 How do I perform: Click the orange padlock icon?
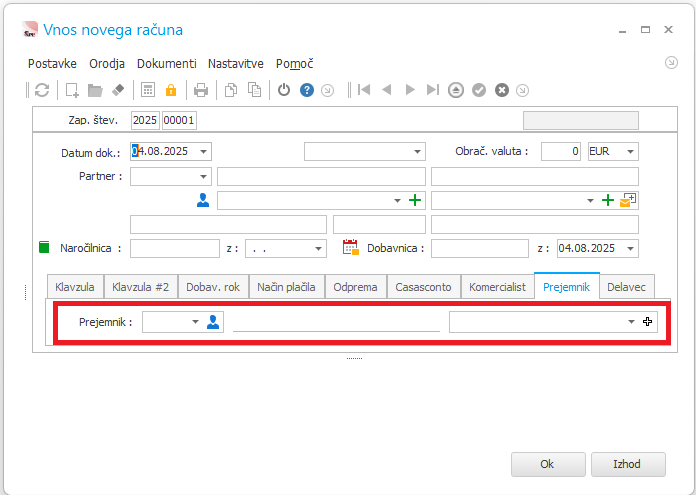(x=171, y=90)
